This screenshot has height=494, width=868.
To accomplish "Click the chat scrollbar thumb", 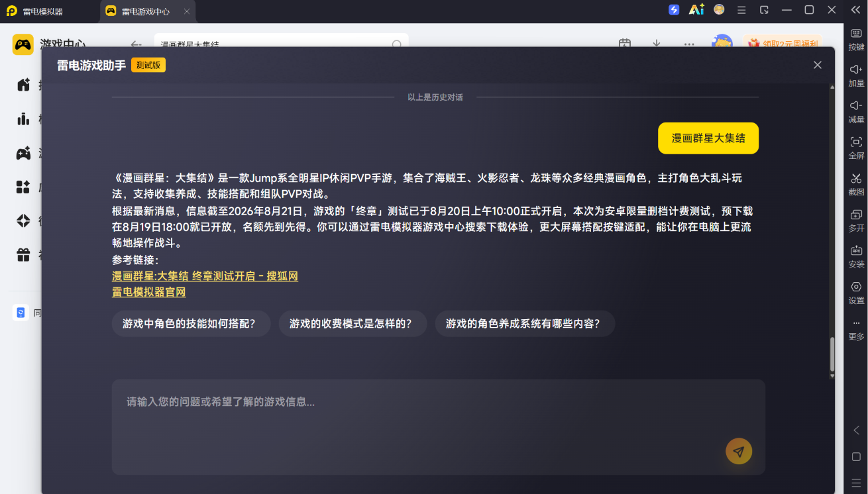I will (832, 354).
